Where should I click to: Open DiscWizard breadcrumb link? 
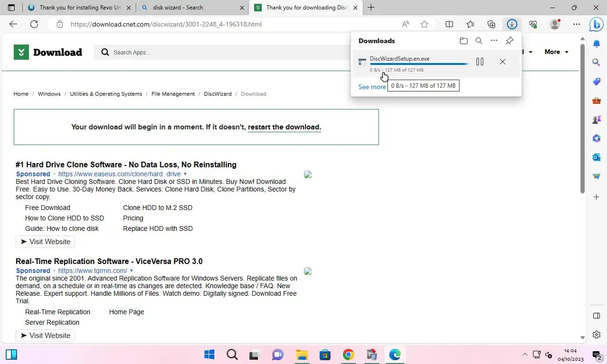coord(218,94)
